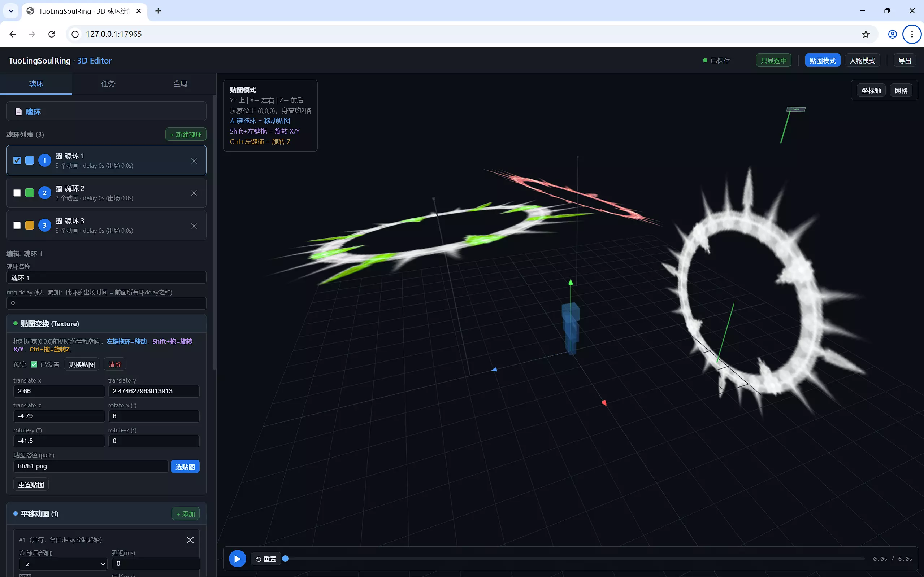Viewport: 924px width, 577px height.
Task: Click the 贴图路径 path input field
Action: point(91,466)
